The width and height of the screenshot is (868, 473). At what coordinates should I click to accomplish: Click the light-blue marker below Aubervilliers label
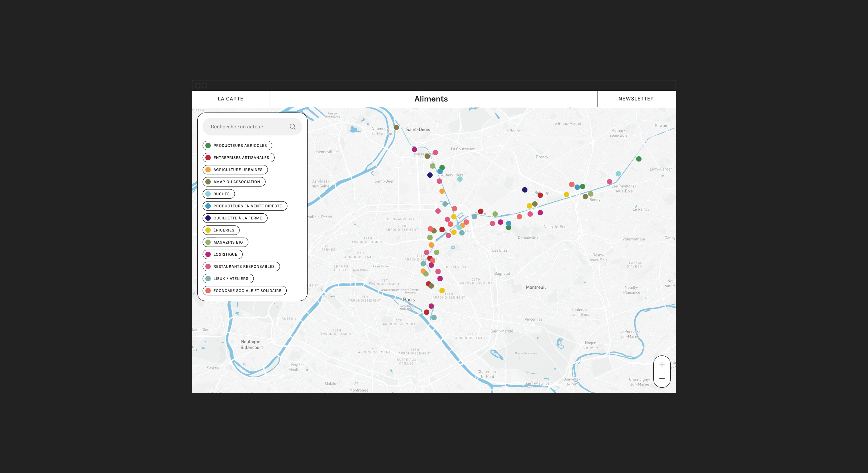tap(460, 179)
